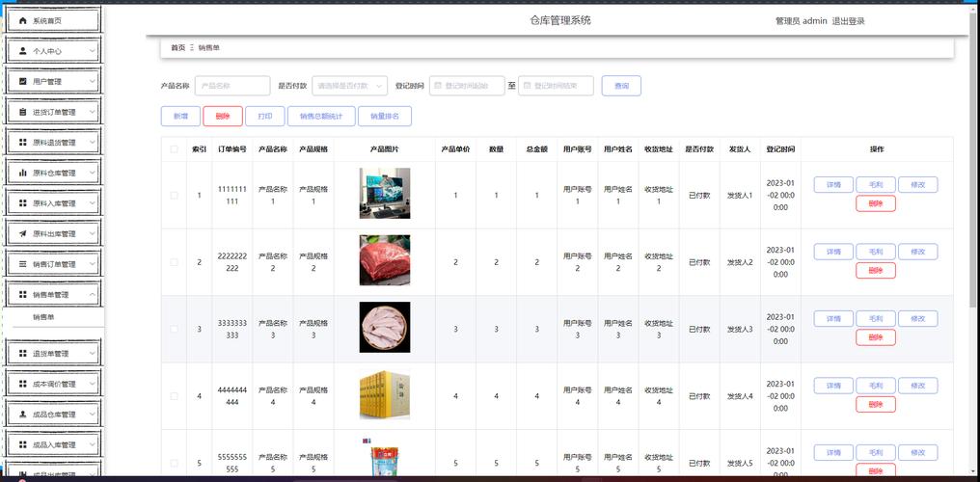The height and width of the screenshot is (482, 980).
Task: Check the box for order 3333333333
Action: pos(174,329)
